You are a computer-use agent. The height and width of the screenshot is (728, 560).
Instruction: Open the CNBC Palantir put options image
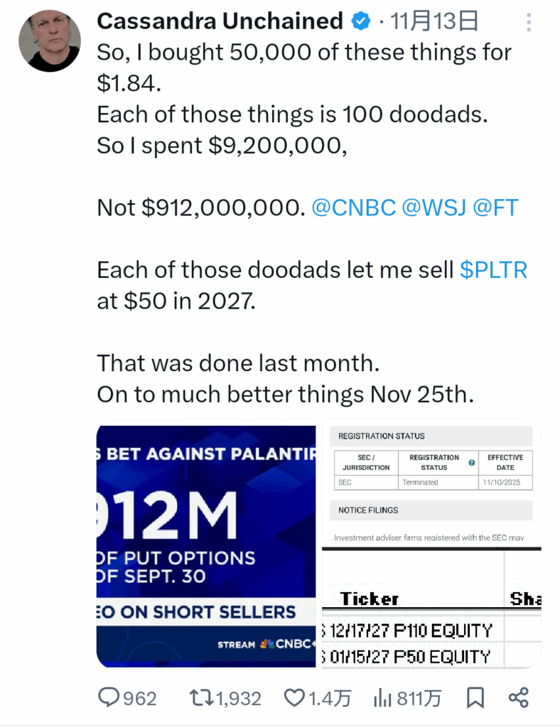(x=206, y=546)
